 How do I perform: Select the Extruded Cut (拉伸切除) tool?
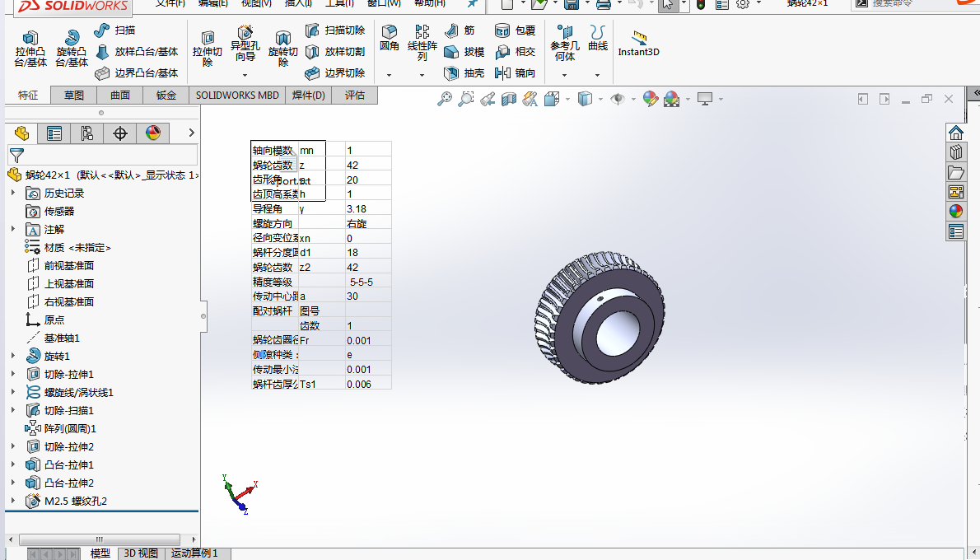208,48
